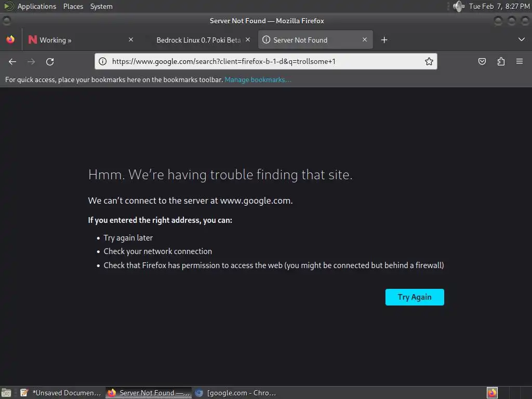
Task: Open the Places menu
Action: 73,6
